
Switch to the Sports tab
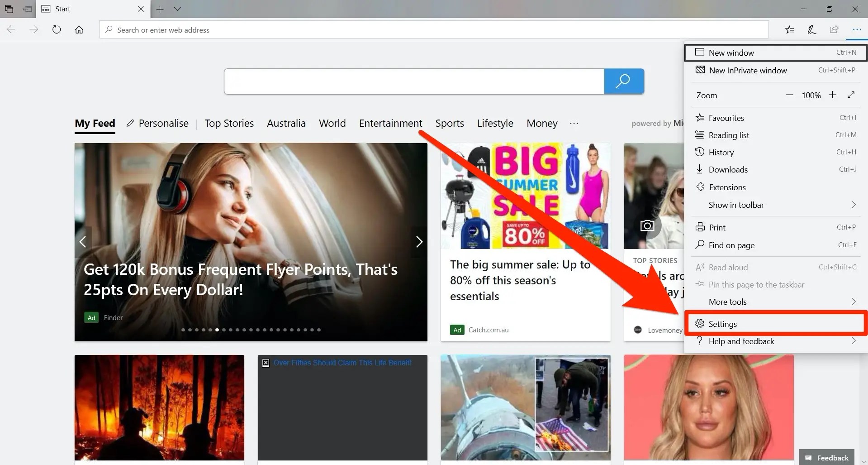point(450,123)
